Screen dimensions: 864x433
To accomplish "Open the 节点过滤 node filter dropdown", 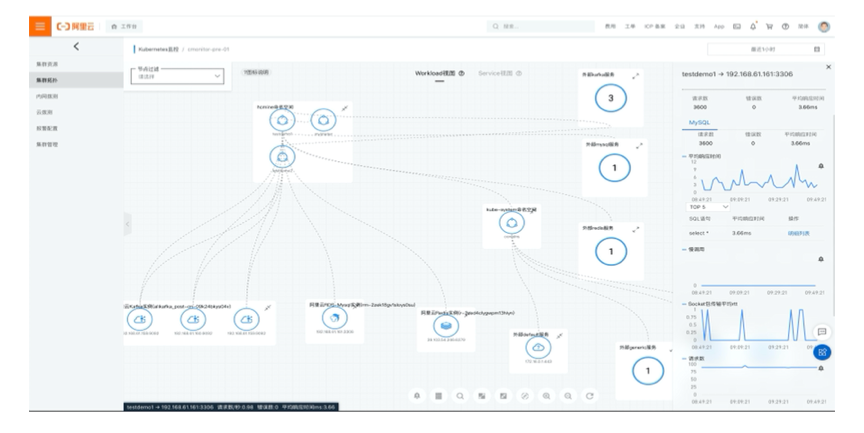I will pyautogui.click(x=177, y=76).
